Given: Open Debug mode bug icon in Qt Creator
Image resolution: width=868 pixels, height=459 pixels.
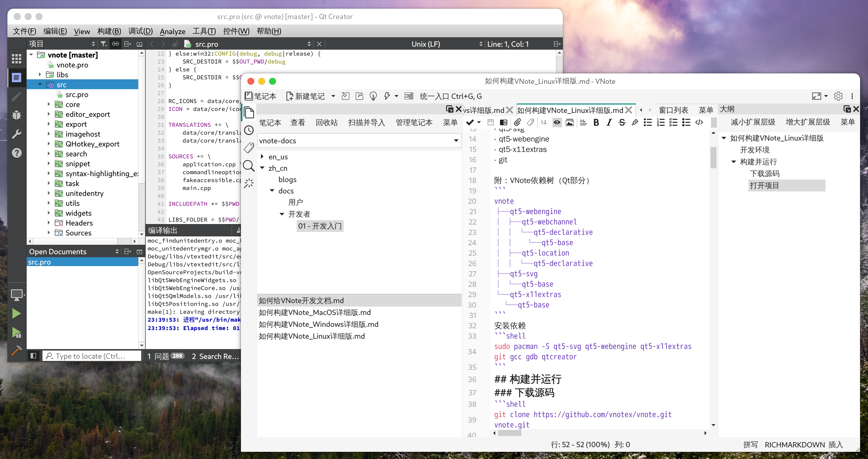Looking at the screenshot, I should point(17,115).
